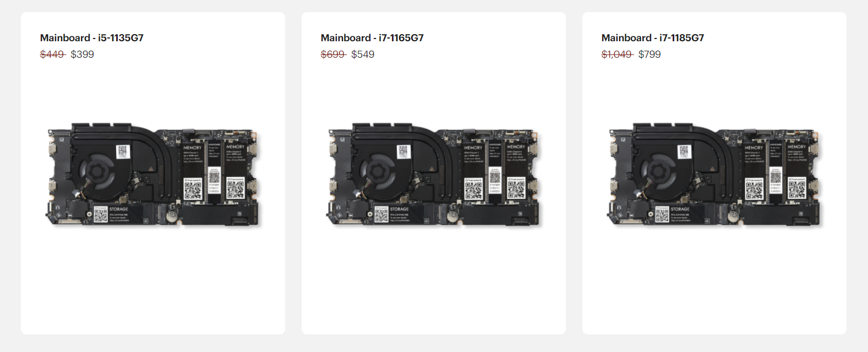This screenshot has width=868, height=352.
Task: Click the crossed-out $699 original price
Action: [x=333, y=54]
